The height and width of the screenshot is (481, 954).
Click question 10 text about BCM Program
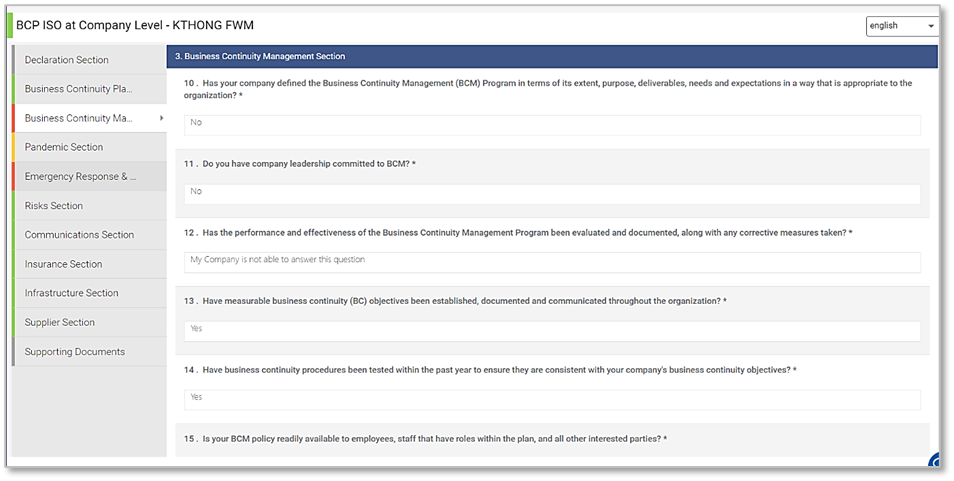[x=548, y=89]
